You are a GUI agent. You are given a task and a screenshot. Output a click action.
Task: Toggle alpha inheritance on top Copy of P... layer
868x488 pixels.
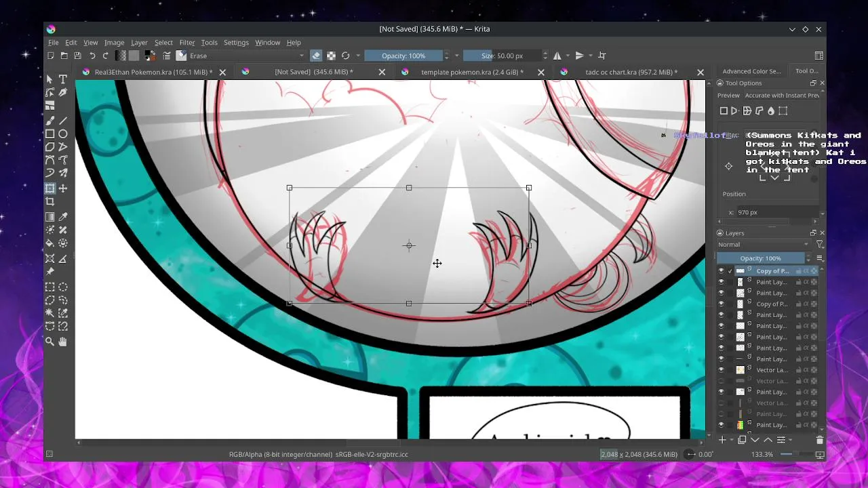pos(806,271)
